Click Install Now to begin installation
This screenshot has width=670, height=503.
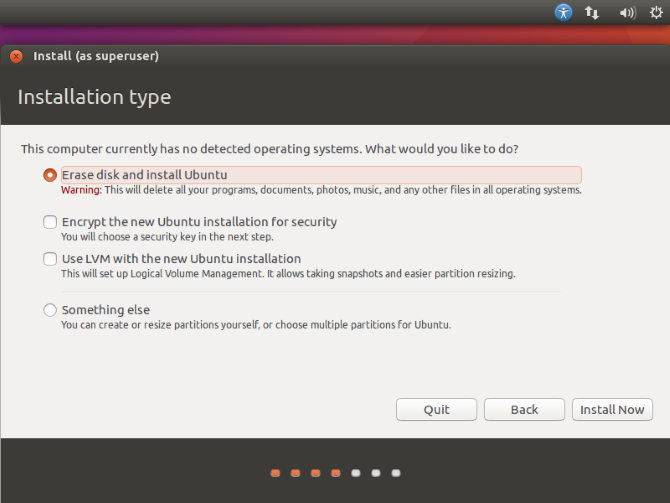click(612, 409)
